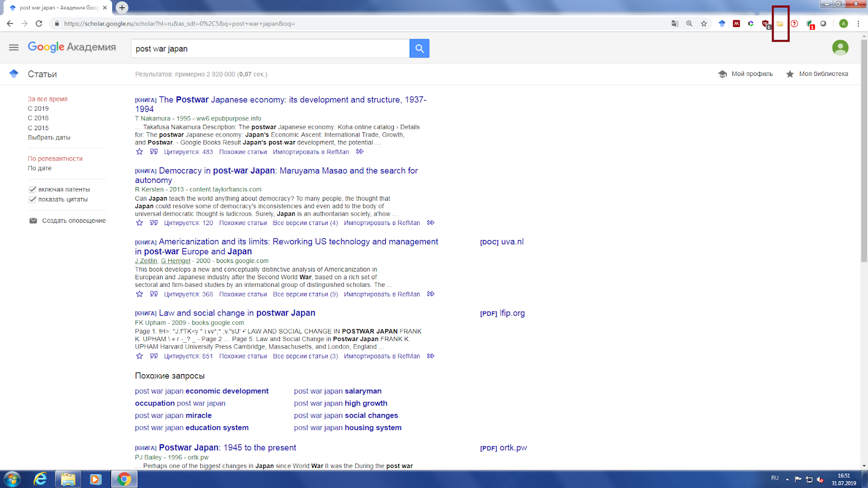Save the Nakamura Postwar Japanese economy result with star
Image resolution: width=868 pixels, height=488 pixels.
click(x=139, y=152)
